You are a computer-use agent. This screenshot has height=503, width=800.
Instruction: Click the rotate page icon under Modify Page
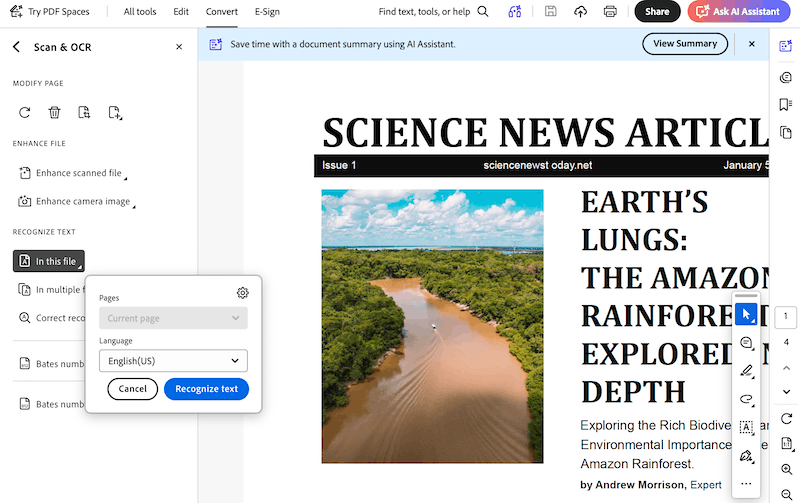click(25, 113)
